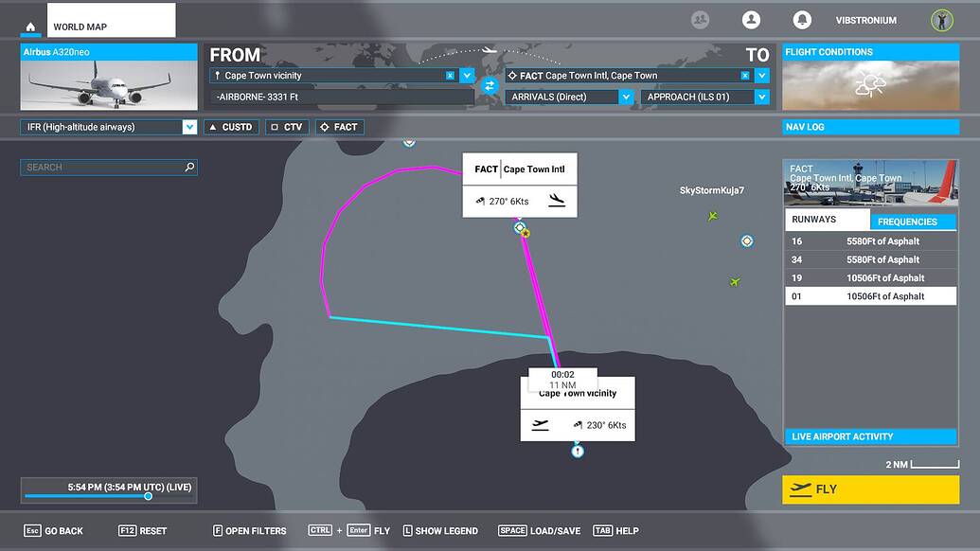Image resolution: width=980 pixels, height=551 pixels.
Task: Click the Vibstronium avatar icon
Action: point(939,19)
